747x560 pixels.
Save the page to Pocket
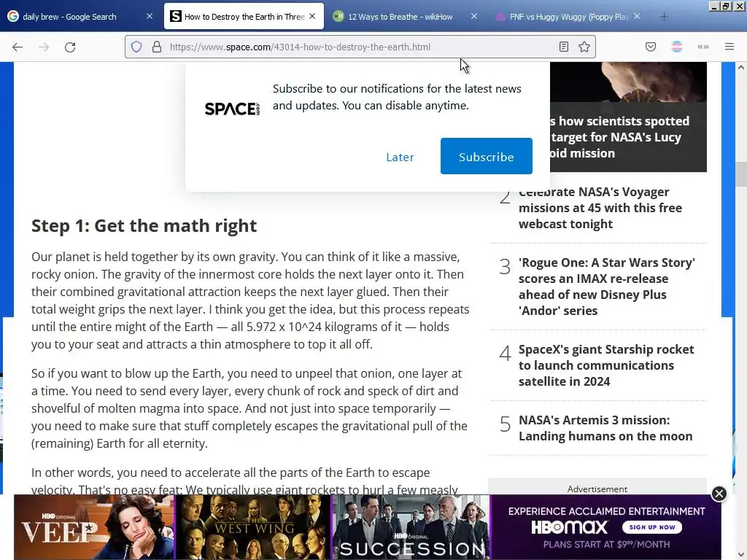point(651,47)
